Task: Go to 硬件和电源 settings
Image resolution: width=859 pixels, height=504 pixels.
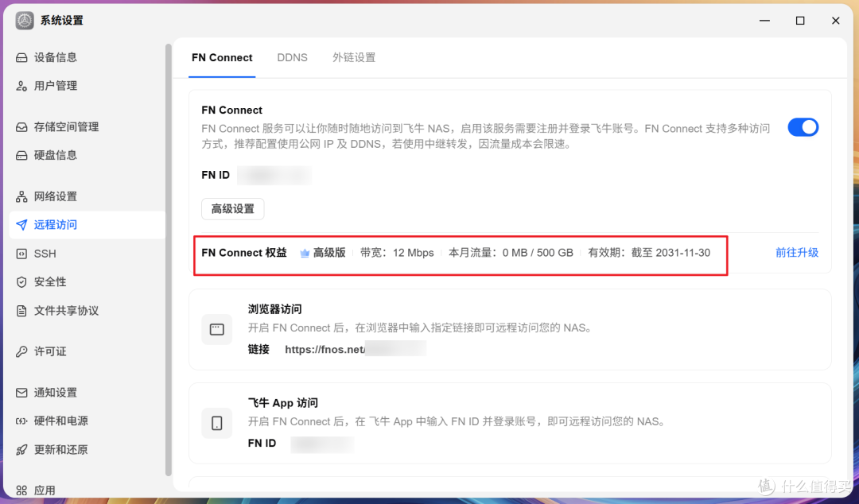Action: tap(87, 421)
